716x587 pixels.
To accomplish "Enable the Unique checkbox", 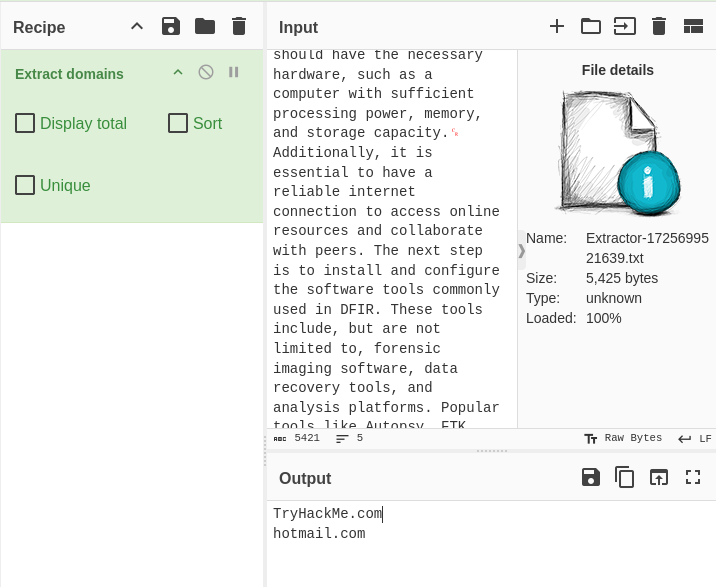I will coord(25,185).
